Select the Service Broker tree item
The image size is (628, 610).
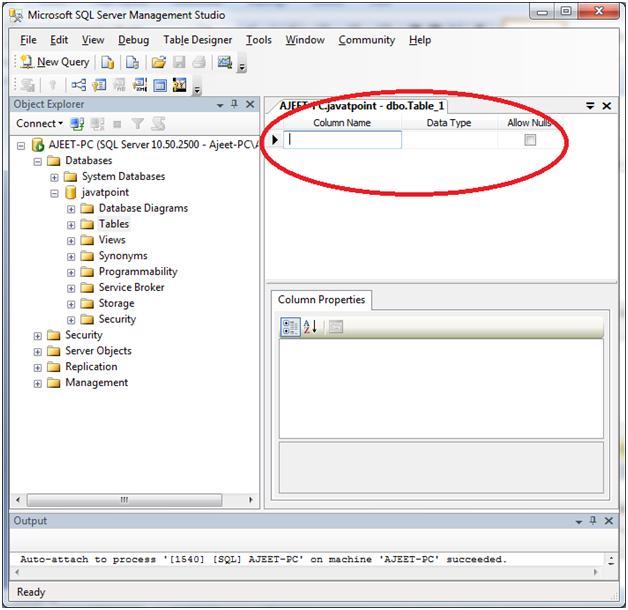131,287
